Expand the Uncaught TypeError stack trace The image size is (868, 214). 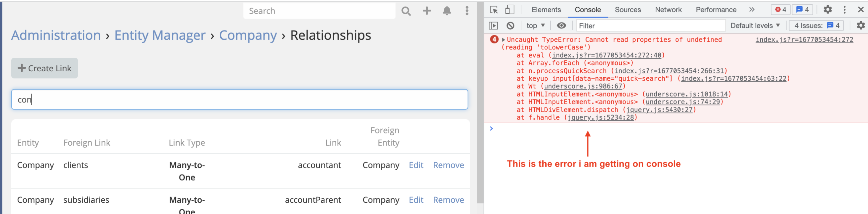(503, 40)
